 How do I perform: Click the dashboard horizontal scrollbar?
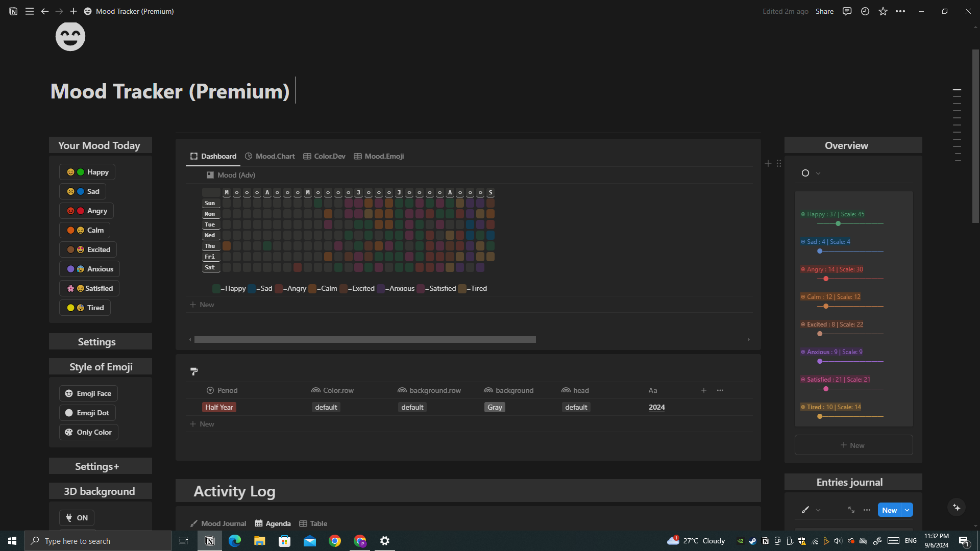click(365, 339)
